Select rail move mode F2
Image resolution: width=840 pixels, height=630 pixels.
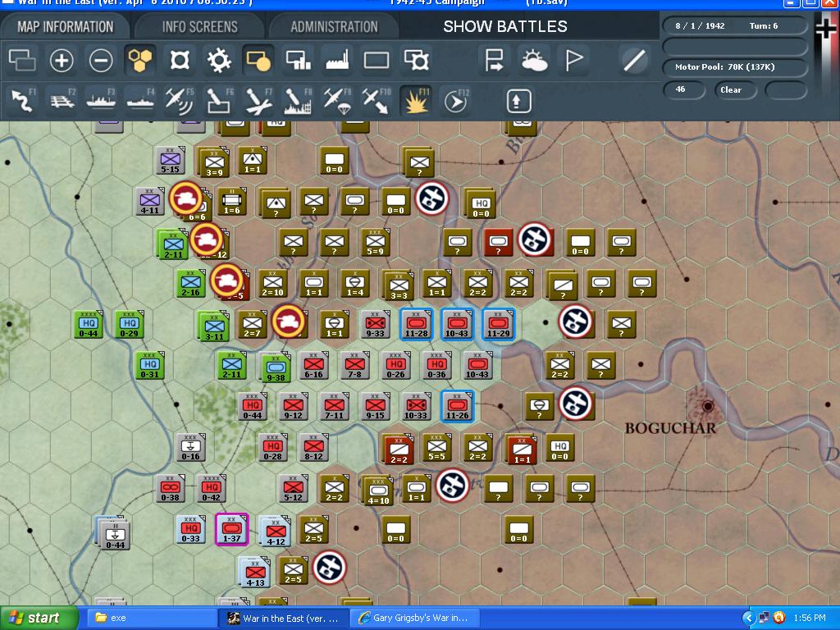click(62, 101)
